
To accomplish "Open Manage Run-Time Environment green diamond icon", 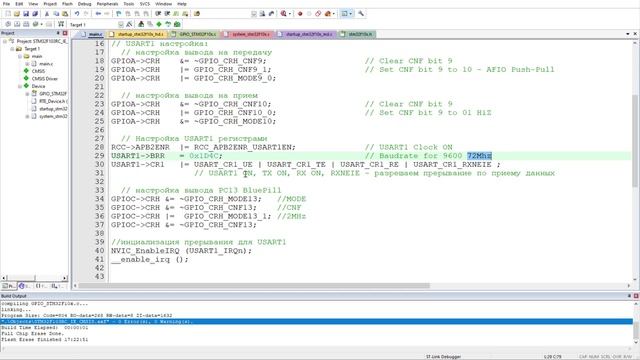I will (159, 24).
